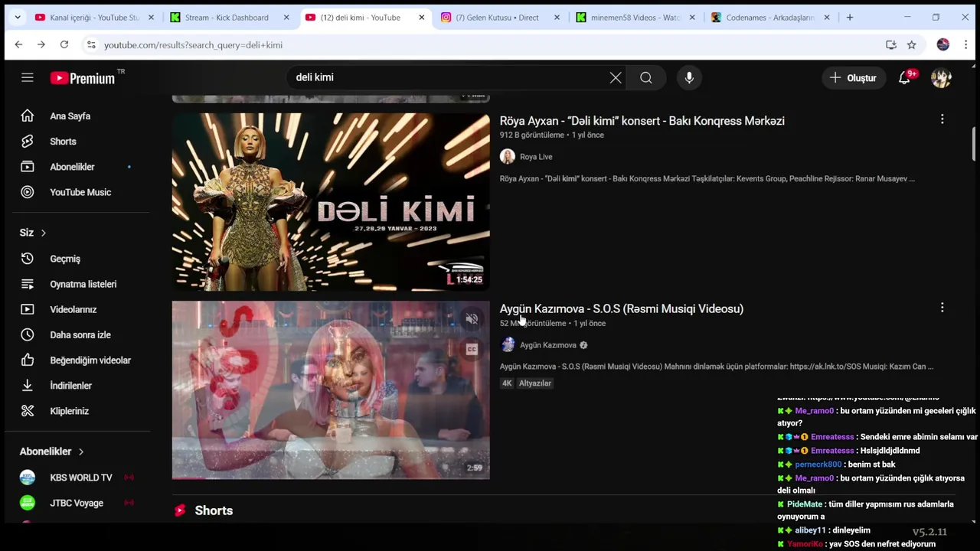Click the Klipleriniz scissors icon
This screenshot has height=551, width=980.
tap(28, 411)
